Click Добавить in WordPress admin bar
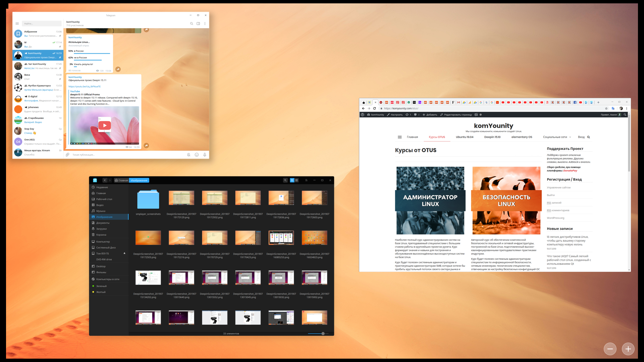The image size is (644, 362). click(430, 115)
